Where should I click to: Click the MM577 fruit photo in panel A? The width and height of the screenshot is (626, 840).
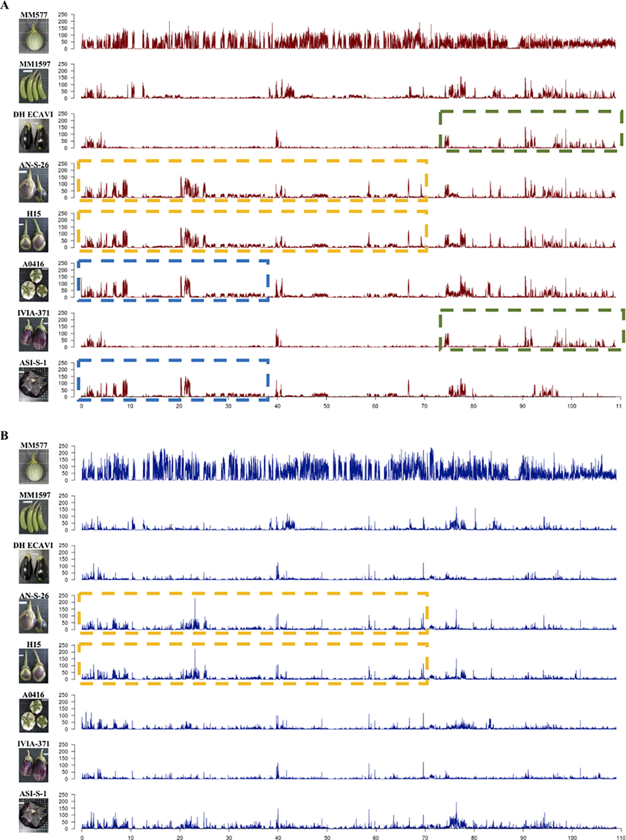coord(34,36)
